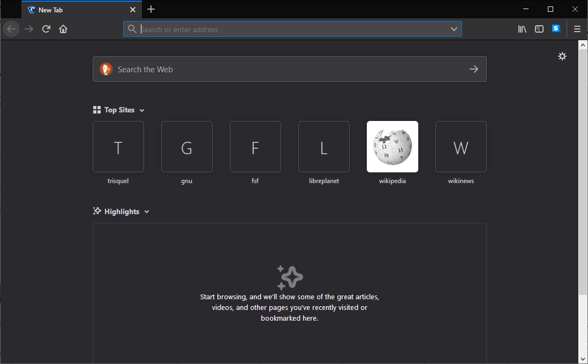Close the New Tab tab
Image resolution: width=588 pixels, height=364 pixels.
[x=132, y=10]
